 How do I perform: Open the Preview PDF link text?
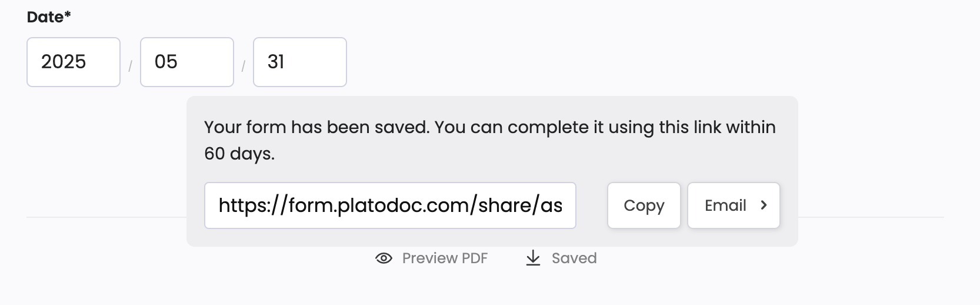pyautogui.click(x=445, y=258)
